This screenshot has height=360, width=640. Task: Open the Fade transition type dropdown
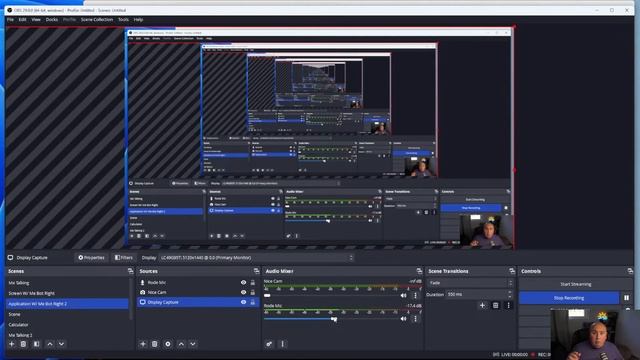coord(470,283)
